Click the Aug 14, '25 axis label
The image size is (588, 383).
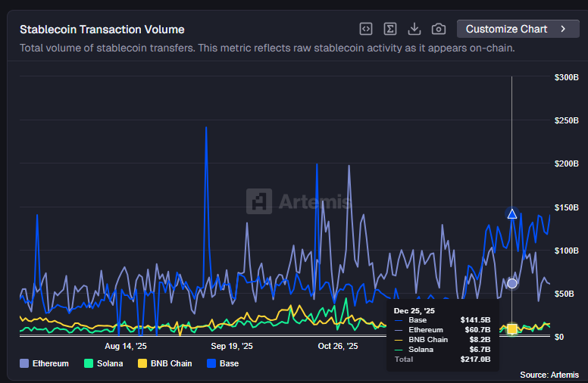(125, 346)
